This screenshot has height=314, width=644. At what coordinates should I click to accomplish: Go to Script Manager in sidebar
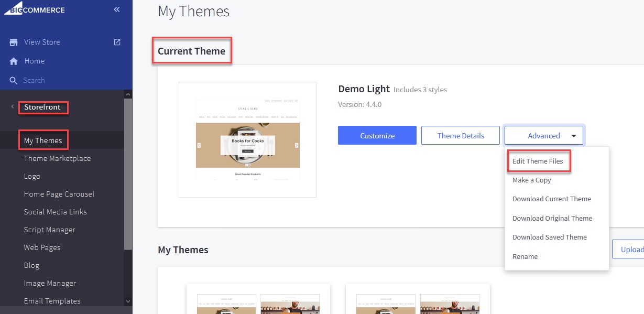pos(49,230)
